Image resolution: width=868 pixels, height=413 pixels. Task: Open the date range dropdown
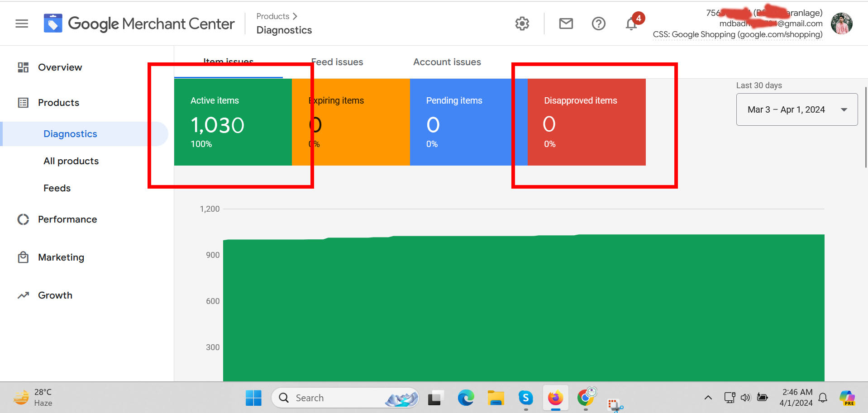pos(797,109)
